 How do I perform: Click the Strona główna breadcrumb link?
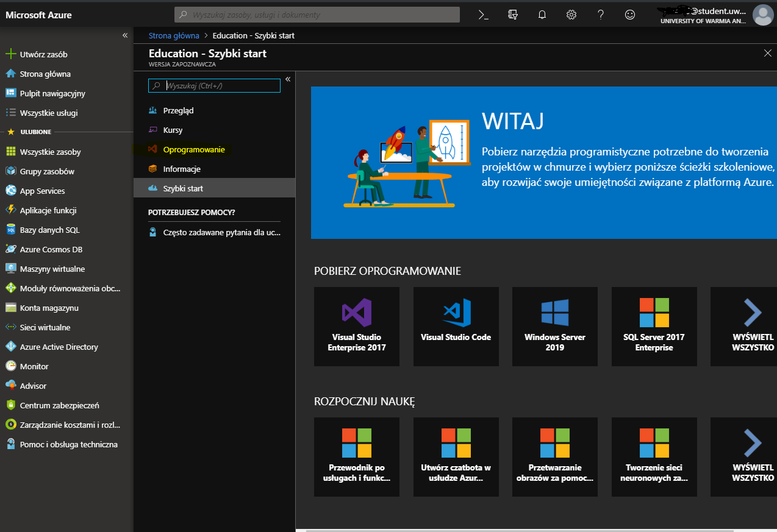pyautogui.click(x=174, y=35)
